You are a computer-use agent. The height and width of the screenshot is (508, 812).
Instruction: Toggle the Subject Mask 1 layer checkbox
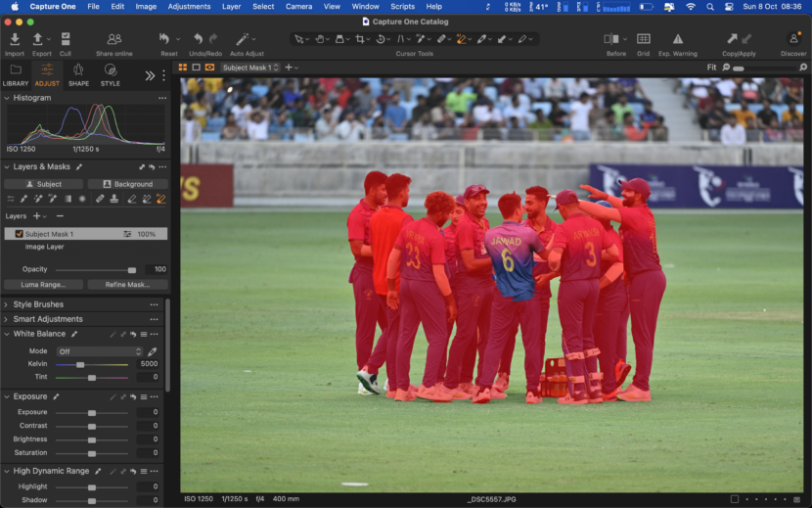(x=20, y=234)
